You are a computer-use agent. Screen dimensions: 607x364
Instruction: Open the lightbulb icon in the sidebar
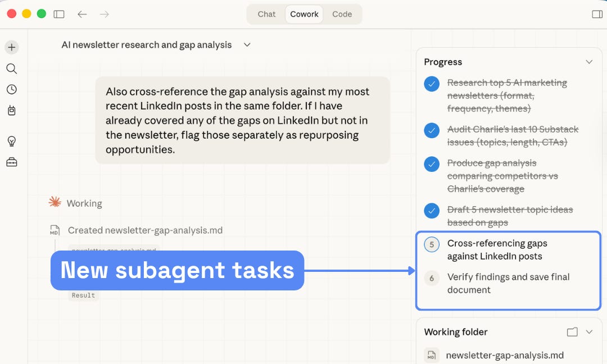pyautogui.click(x=12, y=141)
